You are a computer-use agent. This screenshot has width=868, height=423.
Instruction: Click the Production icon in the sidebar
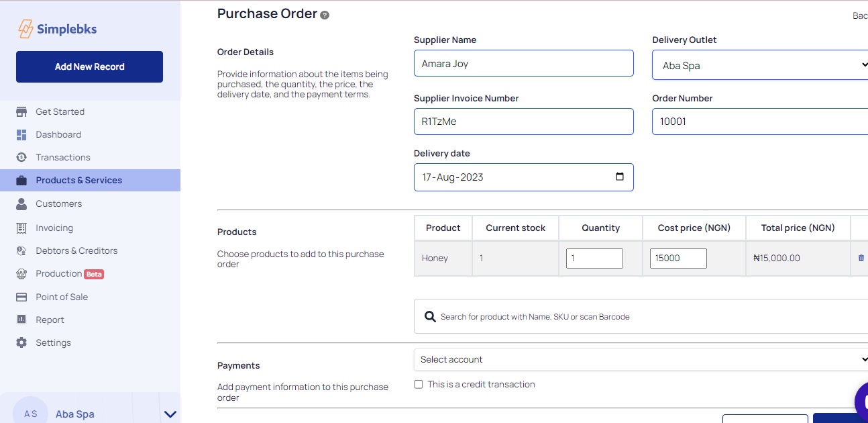pos(21,274)
